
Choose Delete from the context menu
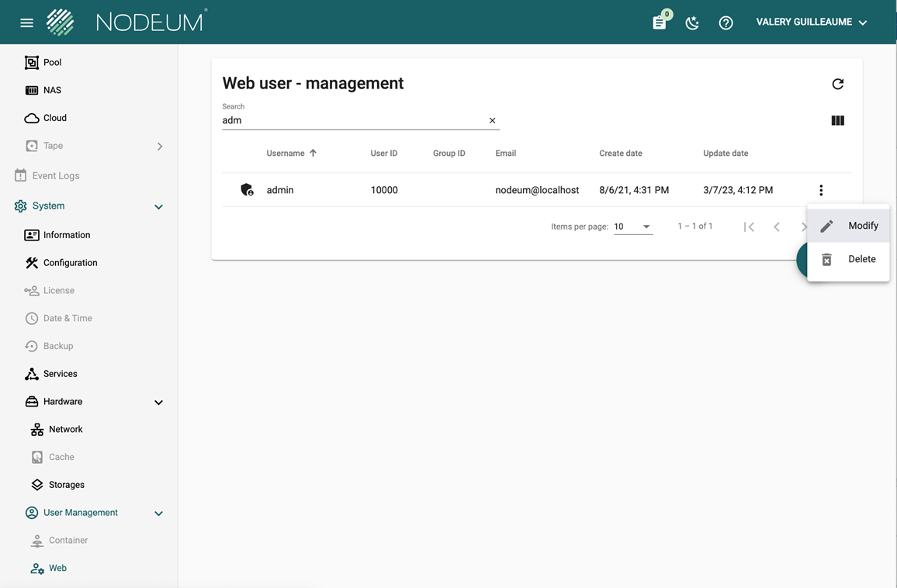pos(848,259)
